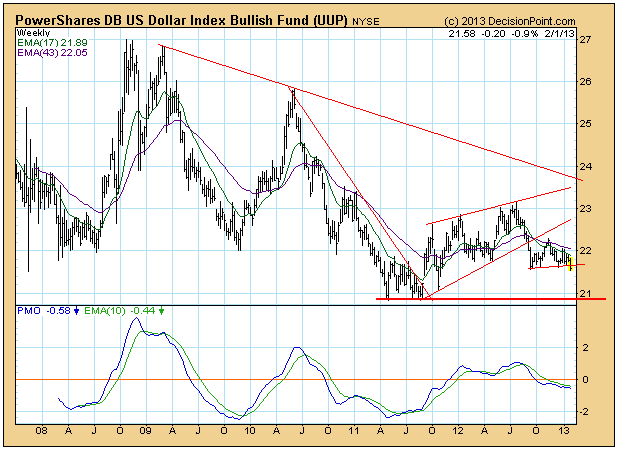Click the '27' price axis label
Image resolution: width=618 pixels, height=450 pixels.
click(585, 39)
